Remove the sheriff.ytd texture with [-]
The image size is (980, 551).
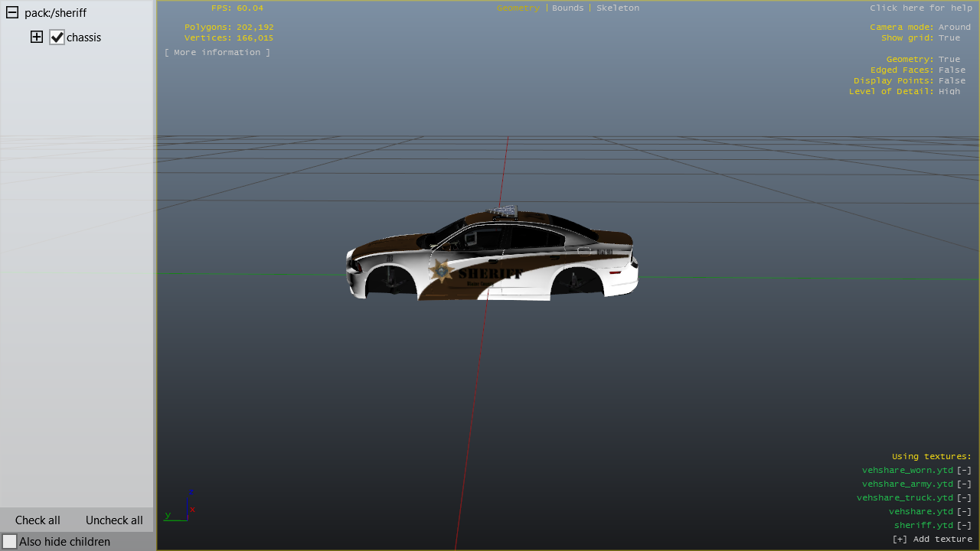(964, 526)
